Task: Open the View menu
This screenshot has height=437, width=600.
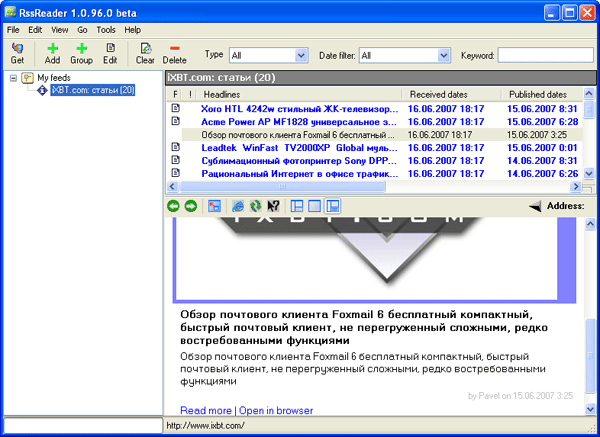Action: tap(60, 30)
